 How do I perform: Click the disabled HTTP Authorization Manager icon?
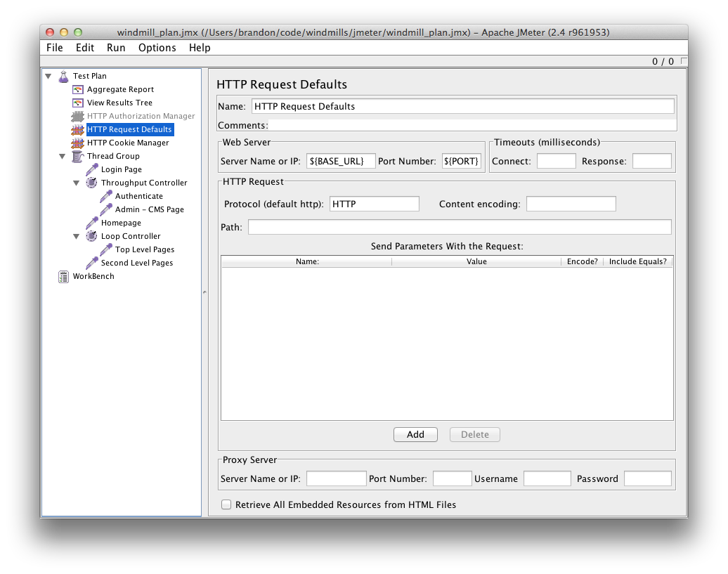pyautogui.click(x=77, y=116)
